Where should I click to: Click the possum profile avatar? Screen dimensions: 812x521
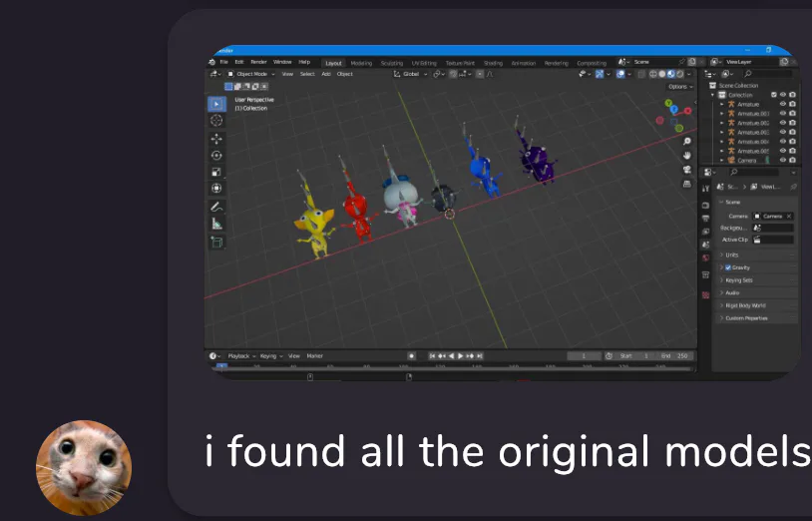[x=84, y=468]
